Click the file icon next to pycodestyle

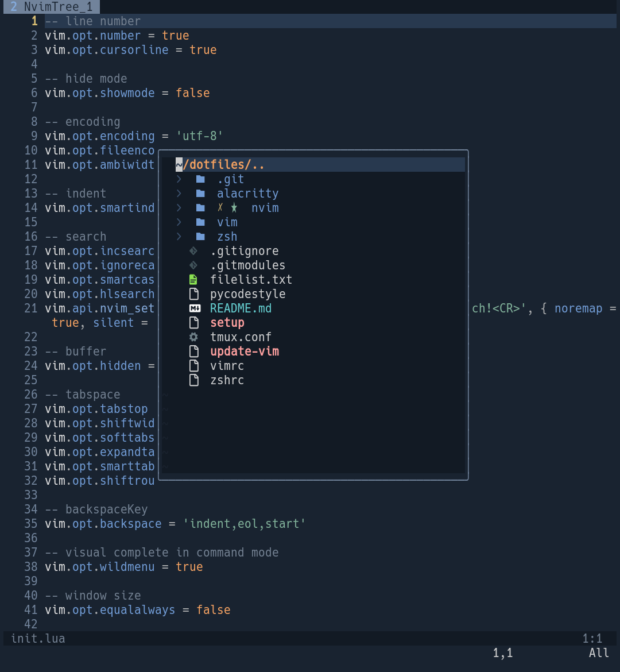pos(193,294)
